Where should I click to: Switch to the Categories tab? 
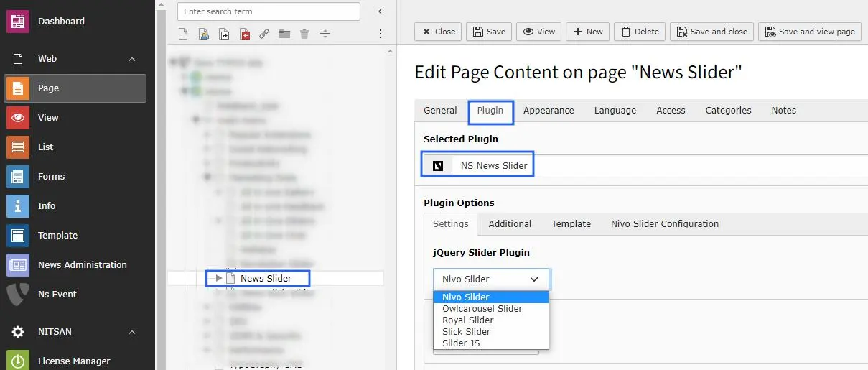728,111
